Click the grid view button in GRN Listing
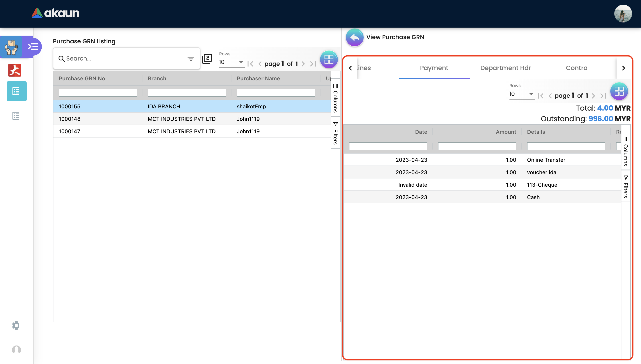 coord(329,59)
